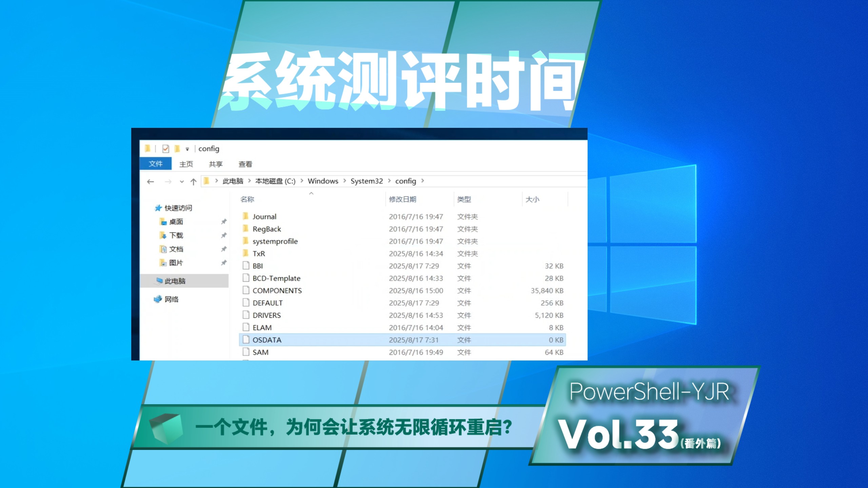Open the recent locations dropdown arrow
This screenshot has height=488, width=868.
(x=182, y=182)
